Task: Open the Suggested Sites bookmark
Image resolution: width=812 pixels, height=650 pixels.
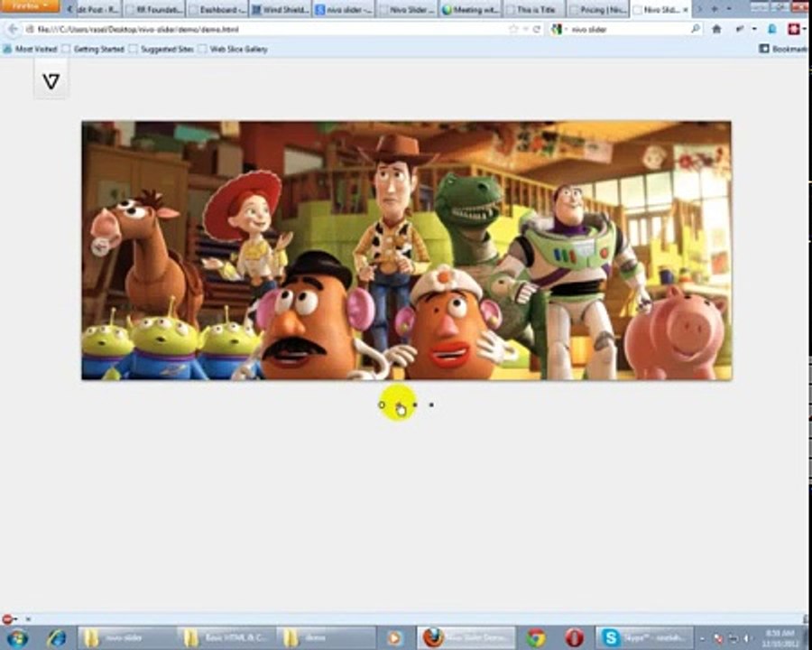Action: (x=161, y=50)
